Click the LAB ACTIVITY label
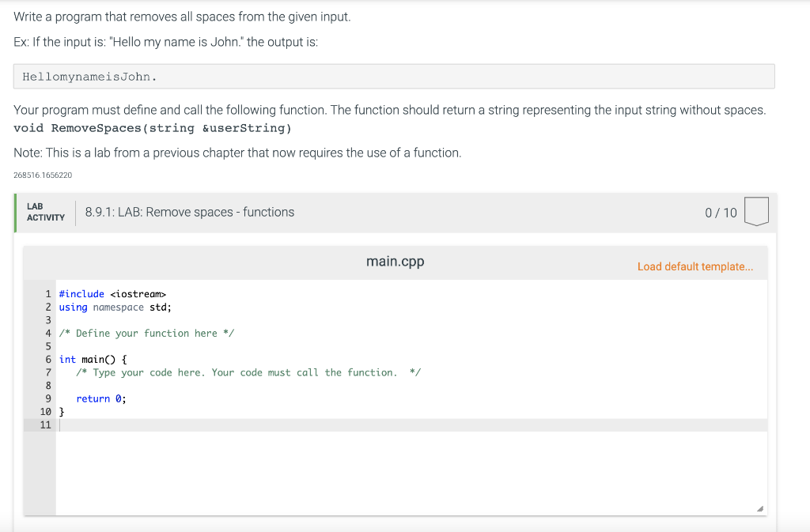Image resolution: width=810 pixels, height=532 pixels. click(x=44, y=212)
